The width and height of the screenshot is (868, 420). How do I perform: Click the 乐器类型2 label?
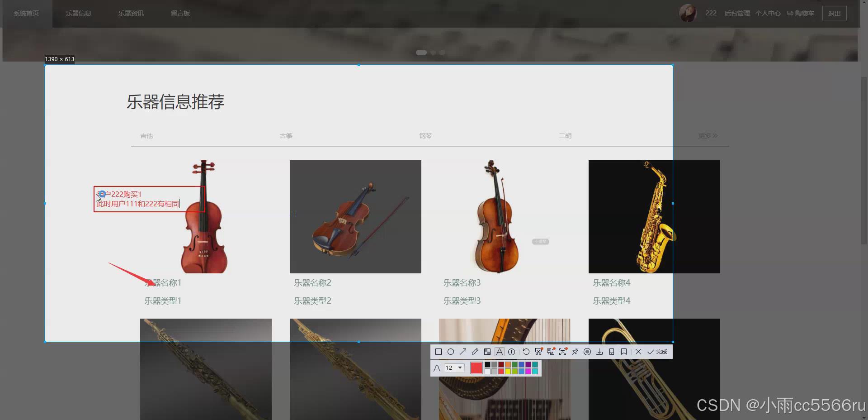(312, 301)
